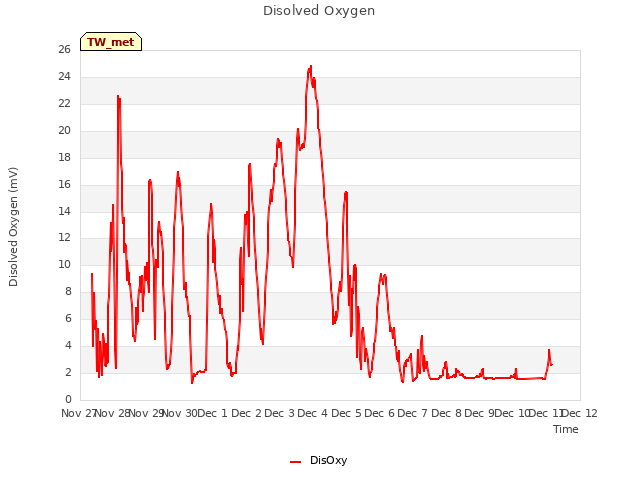Image resolution: width=640 pixels, height=480 pixels.
Task: Click the Time axis label
Action: pyautogui.click(x=566, y=429)
